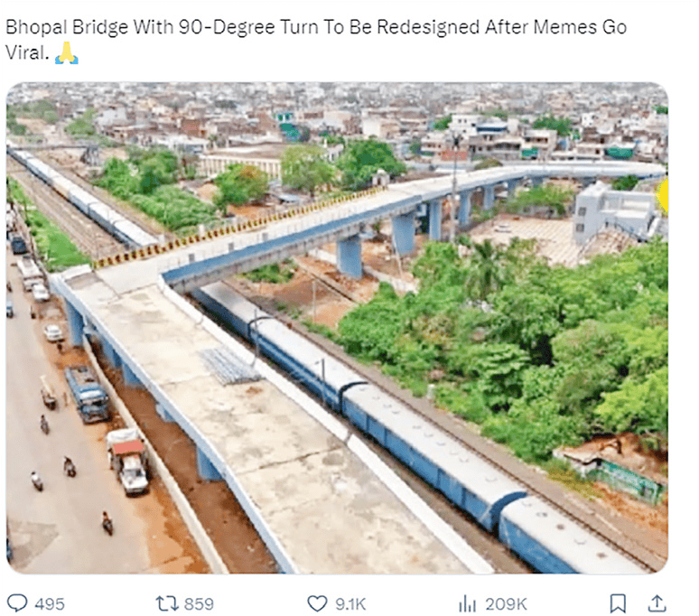Screen dimensions: 699x616
Task: Click the folded hands emoji
Action: (x=67, y=52)
